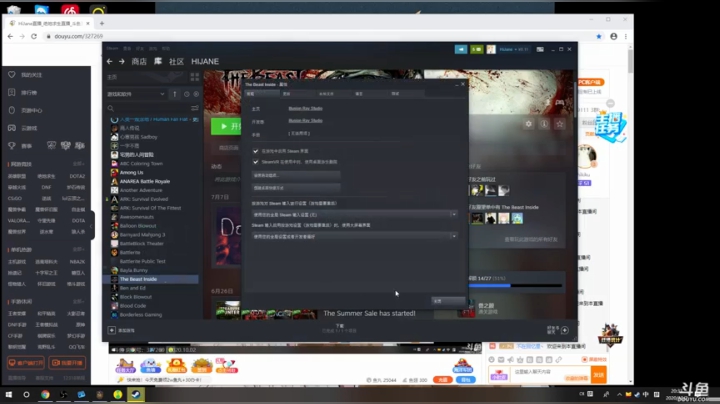
Task: Open Chrome from Windows taskbar
Action: tap(45, 394)
